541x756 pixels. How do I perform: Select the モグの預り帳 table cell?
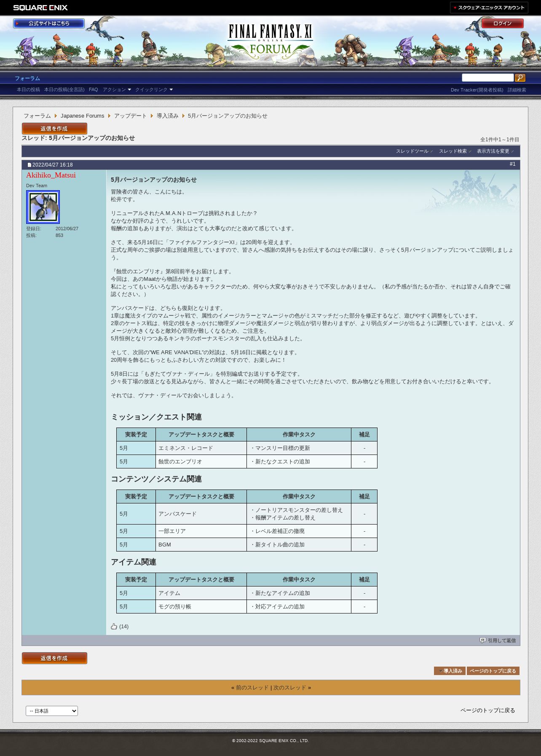pos(201,607)
